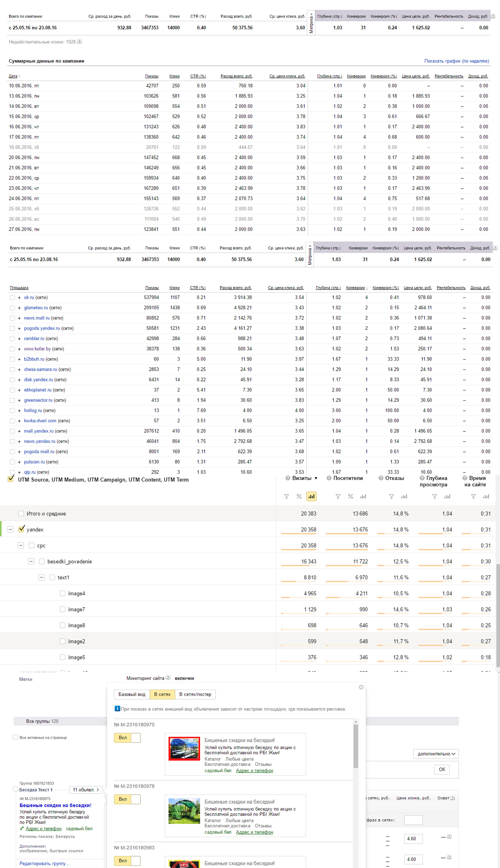Toggle the highlighted bar chart icon under Визиты

point(312,496)
